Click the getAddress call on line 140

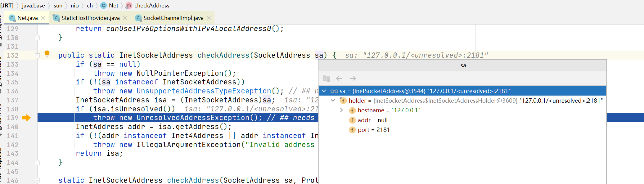click(197, 127)
